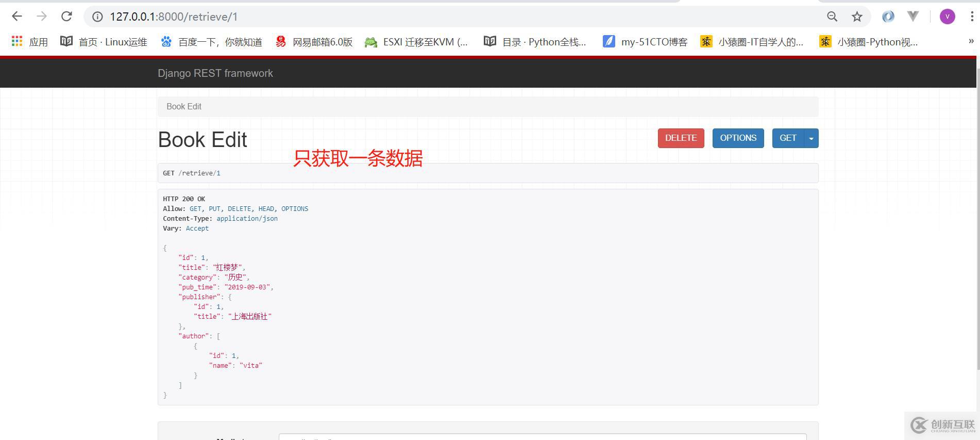Click the OPTIONS button

tap(738, 138)
